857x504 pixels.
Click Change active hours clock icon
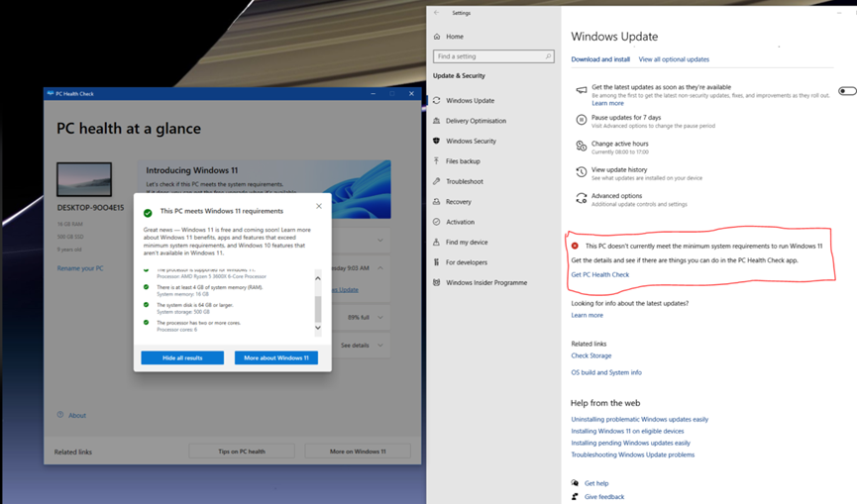[581, 146]
